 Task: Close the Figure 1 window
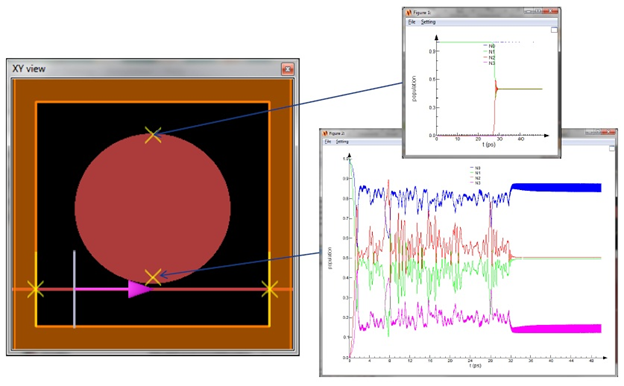[550, 11]
